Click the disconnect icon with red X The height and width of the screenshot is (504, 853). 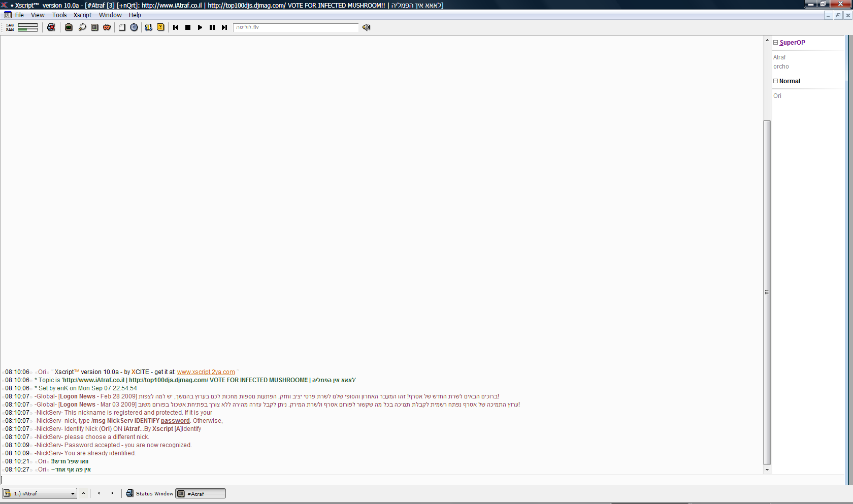(51, 27)
